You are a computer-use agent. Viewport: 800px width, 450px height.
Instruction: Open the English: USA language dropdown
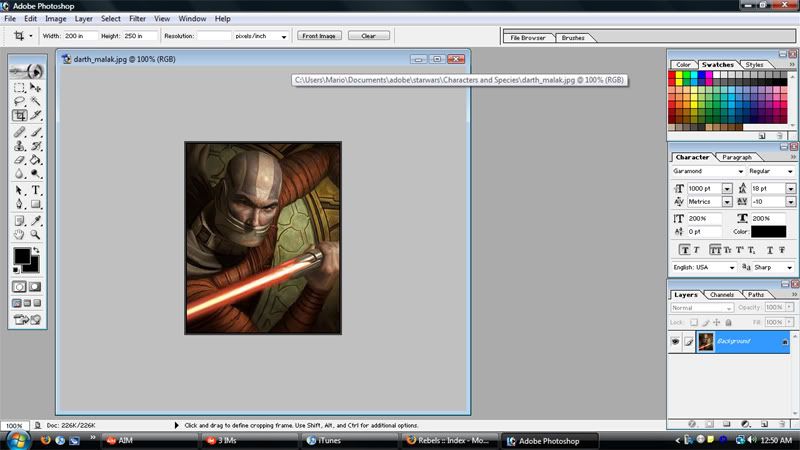732,267
